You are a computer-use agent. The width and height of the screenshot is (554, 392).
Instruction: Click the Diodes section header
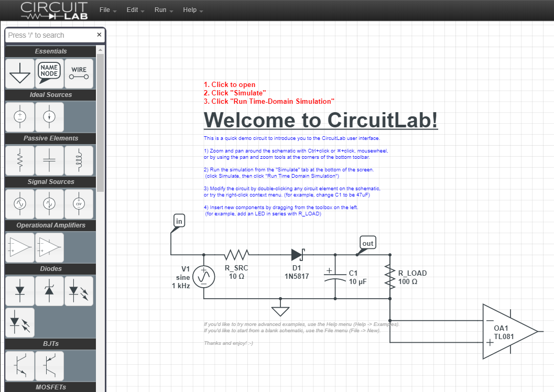pos(50,268)
